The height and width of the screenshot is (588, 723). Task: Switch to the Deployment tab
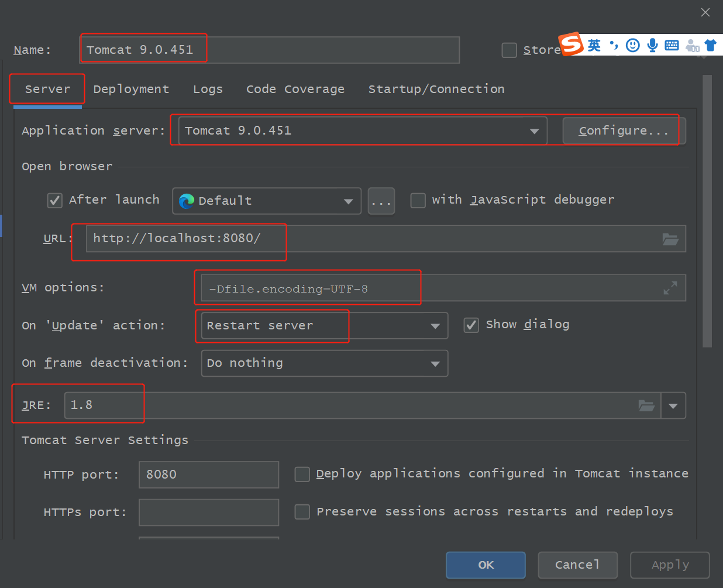(131, 89)
